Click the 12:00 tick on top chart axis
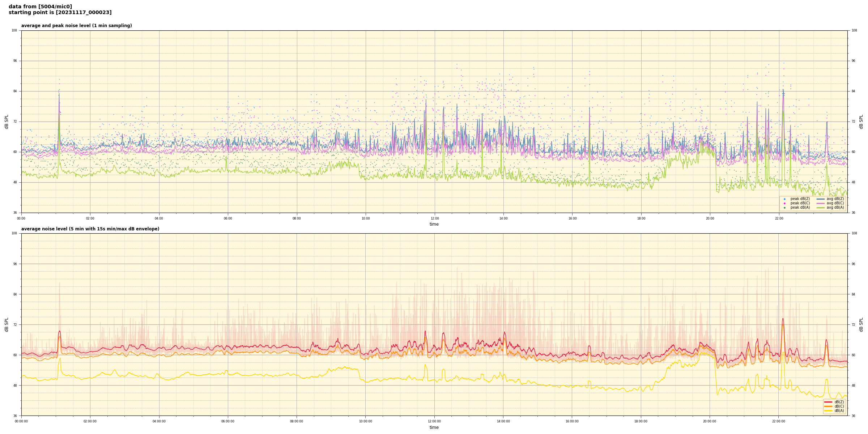 coord(434,218)
